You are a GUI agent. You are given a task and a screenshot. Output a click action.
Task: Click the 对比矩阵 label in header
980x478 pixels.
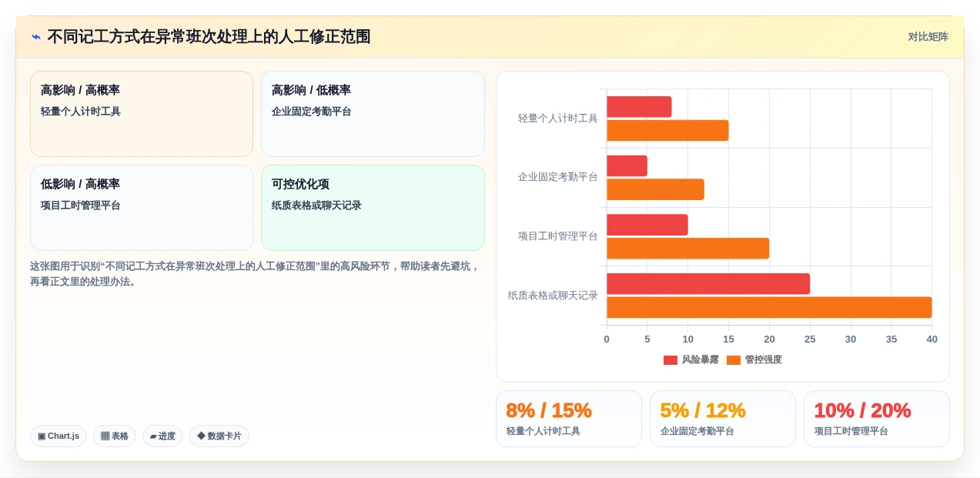pos(928,37)
